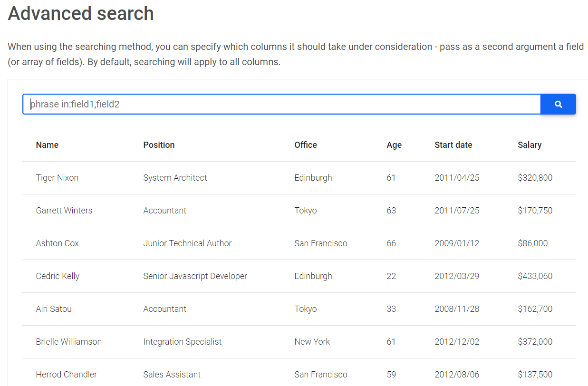Click the Office column header

(x=306, y=145)
